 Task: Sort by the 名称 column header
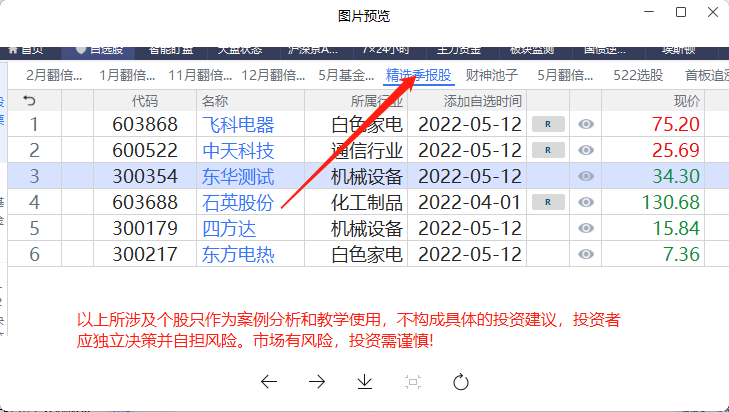click(215, 101)
